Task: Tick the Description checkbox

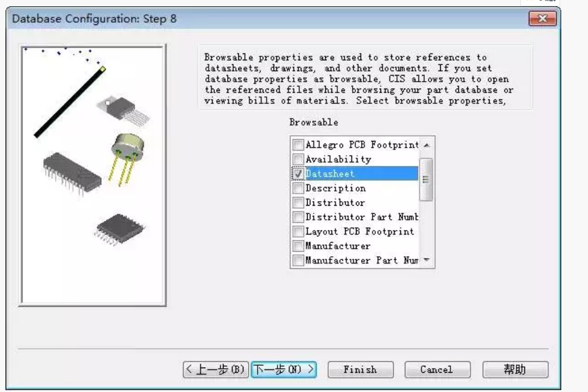Action: 298,188
